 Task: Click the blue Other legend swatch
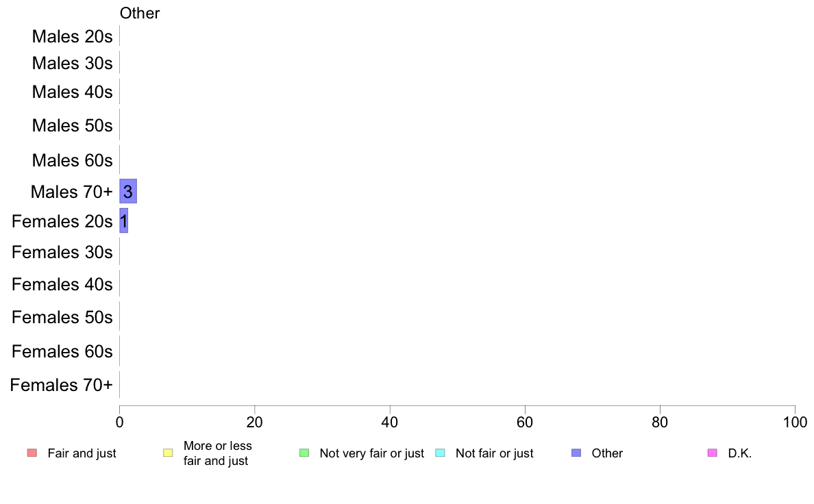576,453
